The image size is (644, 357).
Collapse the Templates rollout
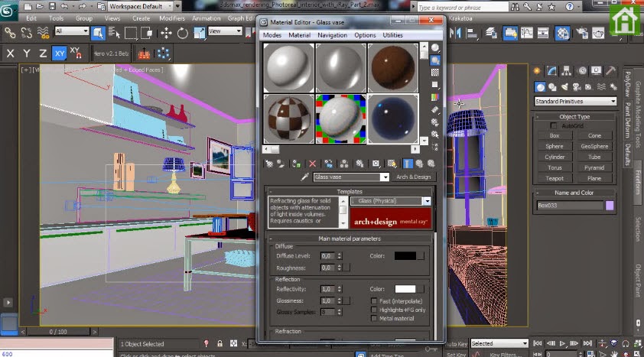pos(350,192)
